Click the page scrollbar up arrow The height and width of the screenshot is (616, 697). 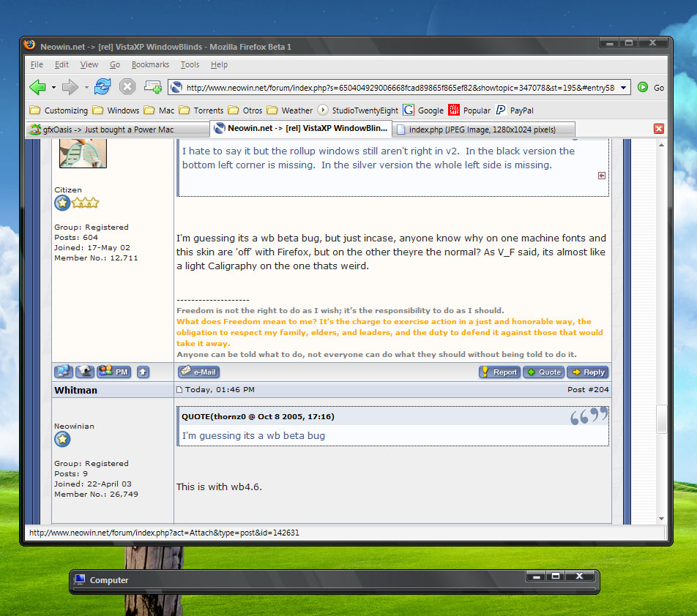pyautogui.click(x=661, y=146)
